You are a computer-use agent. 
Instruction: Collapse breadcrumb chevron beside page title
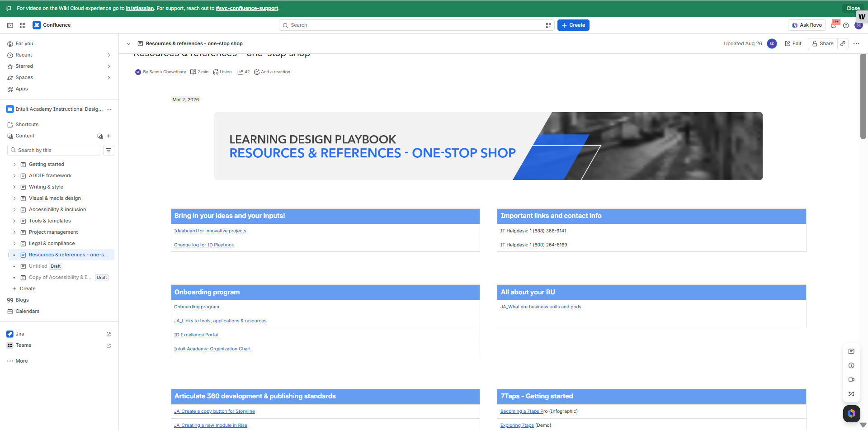click(129, 44)
